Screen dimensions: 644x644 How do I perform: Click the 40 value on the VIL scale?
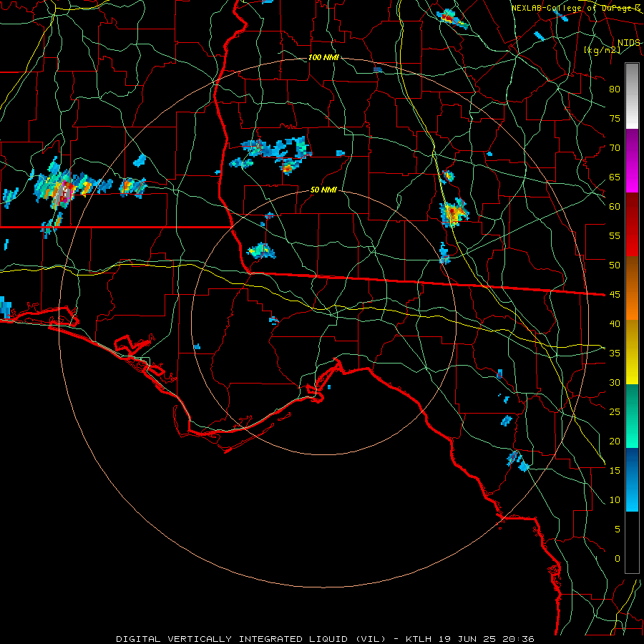[x=615, y=324]
